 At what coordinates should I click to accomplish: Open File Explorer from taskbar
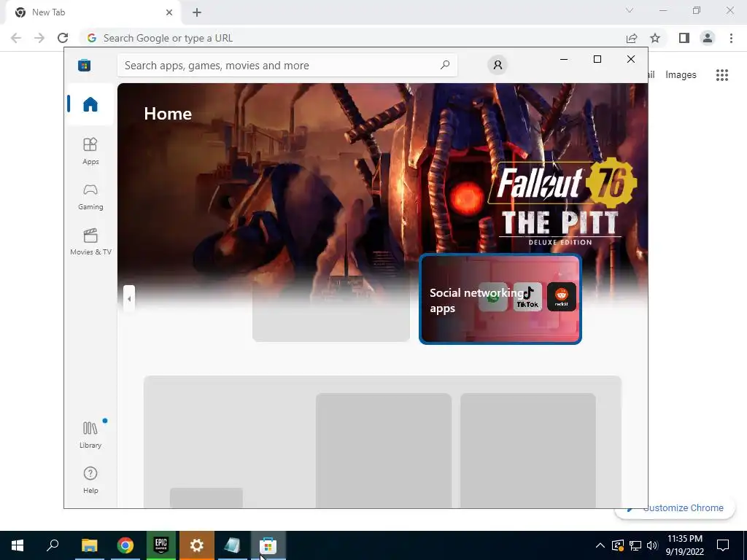[89, 545]
